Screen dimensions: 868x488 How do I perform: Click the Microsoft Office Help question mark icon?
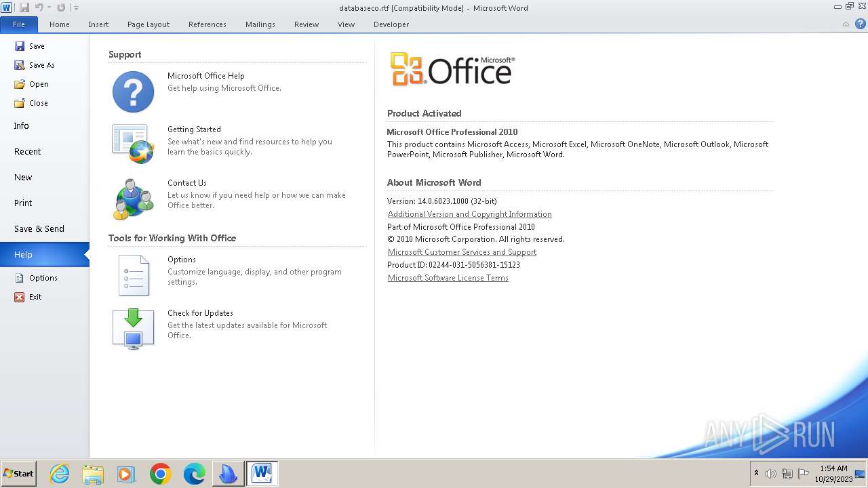tap(133, 91)
